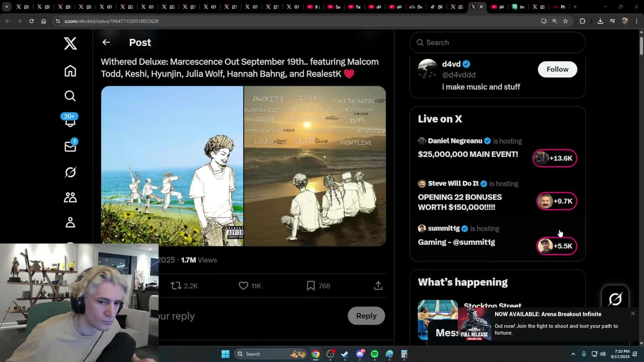Click the browser home button

(44, 21)
